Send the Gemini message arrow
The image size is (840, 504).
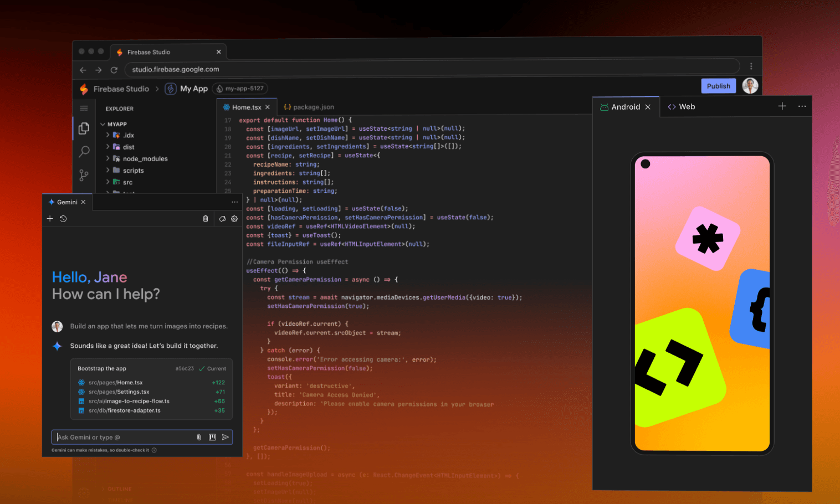tap(226, 437)
